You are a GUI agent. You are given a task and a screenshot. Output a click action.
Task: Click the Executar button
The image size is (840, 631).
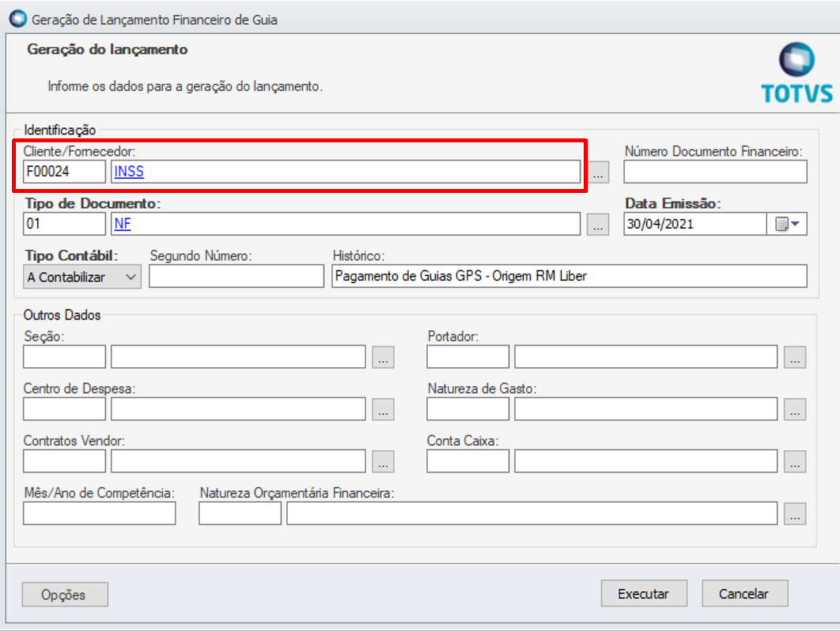(643, 594)
